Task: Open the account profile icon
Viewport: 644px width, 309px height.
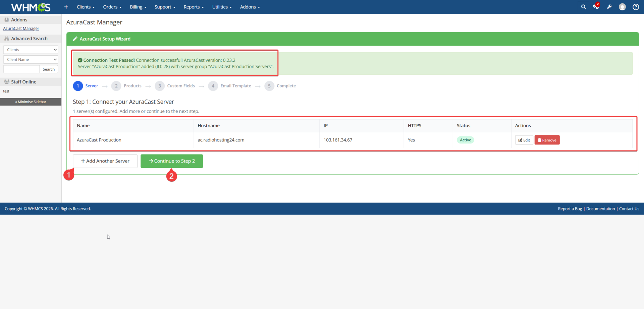Action: pyautogui.click(x=623, y=7)
